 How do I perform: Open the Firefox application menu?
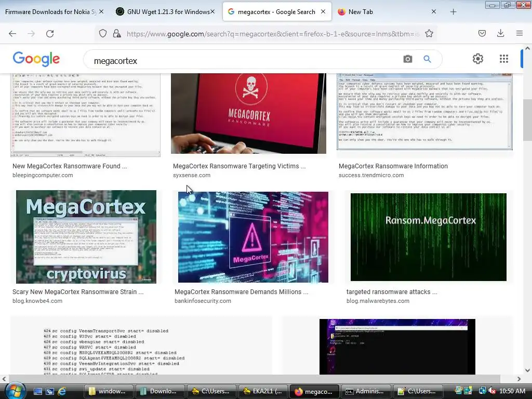point(519,33)
